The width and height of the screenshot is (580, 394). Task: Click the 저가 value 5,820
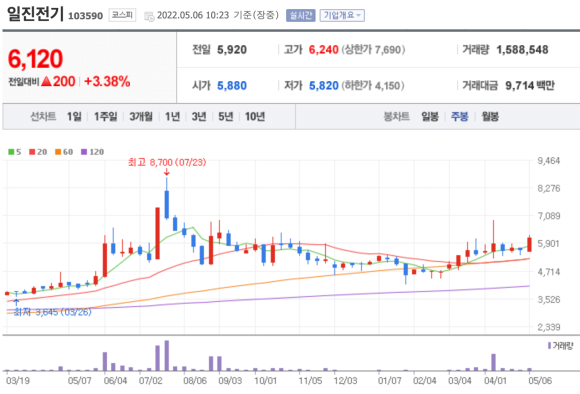pyautogui.click(x=324, y=85)
